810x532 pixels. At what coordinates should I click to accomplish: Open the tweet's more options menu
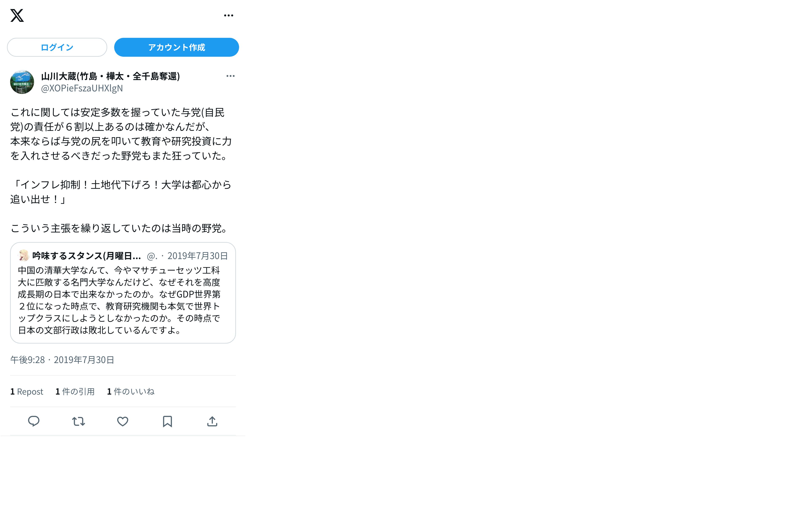coord(230,76)
